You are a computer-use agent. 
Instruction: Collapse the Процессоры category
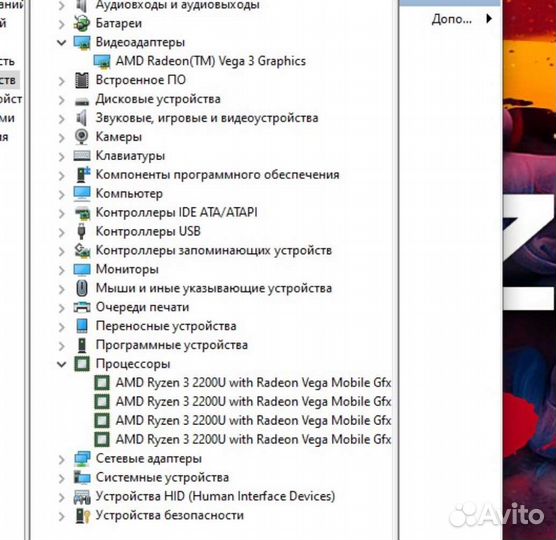click(62, 364)
